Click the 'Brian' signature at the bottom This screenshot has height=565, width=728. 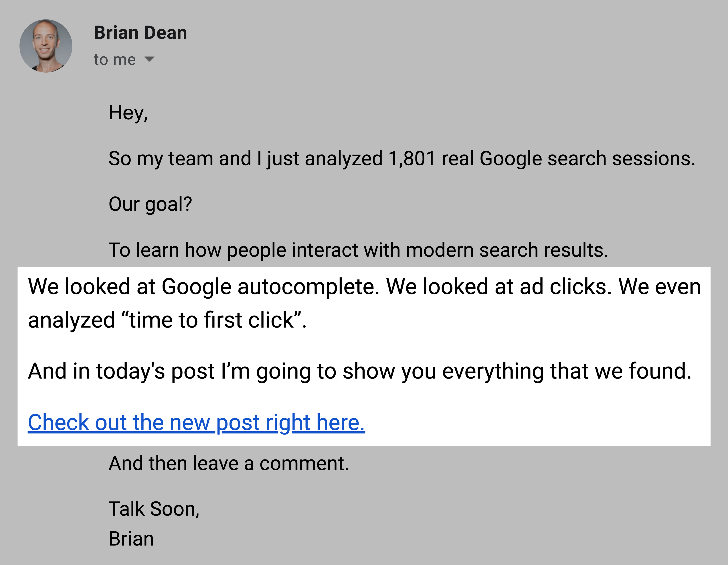(131, 539)
